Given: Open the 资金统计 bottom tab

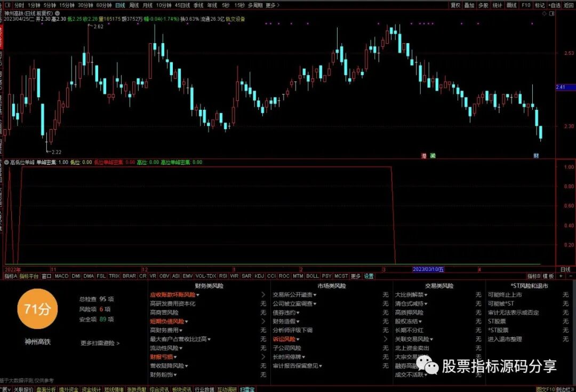Looking at the screenshot, I should 91,389.
